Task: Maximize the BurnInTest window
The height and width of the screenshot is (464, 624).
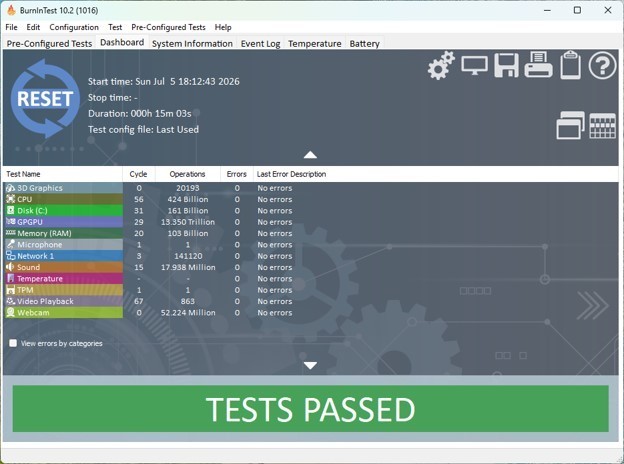Action: tap(577, 10)
